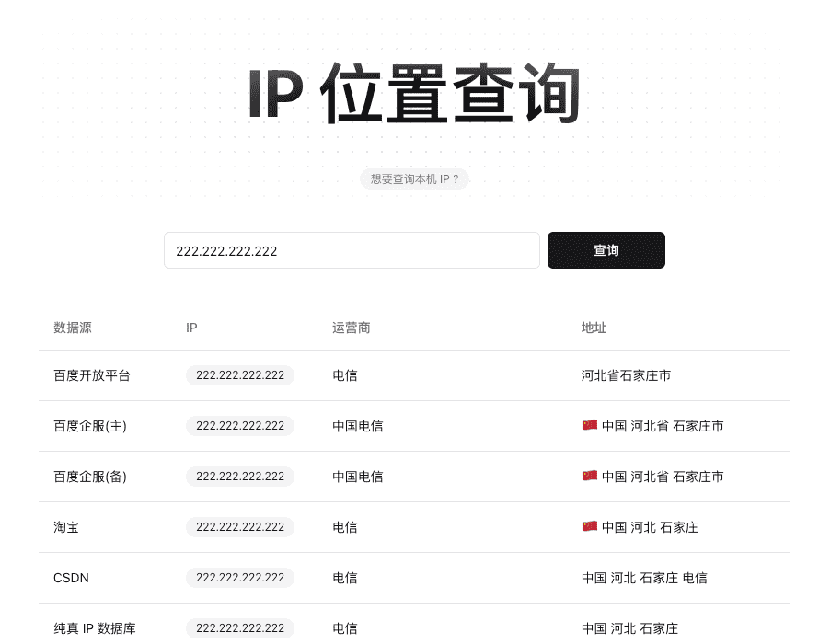The width and height of the screenshot is (819, 644).
Task: Click the 数据源 column header
Action: pyautogui.click(x=73, y=328)
